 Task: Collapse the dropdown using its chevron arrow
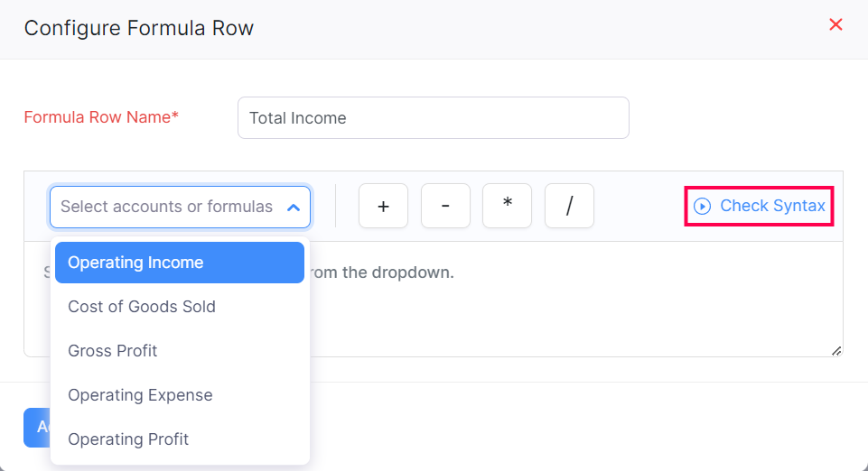293,208
